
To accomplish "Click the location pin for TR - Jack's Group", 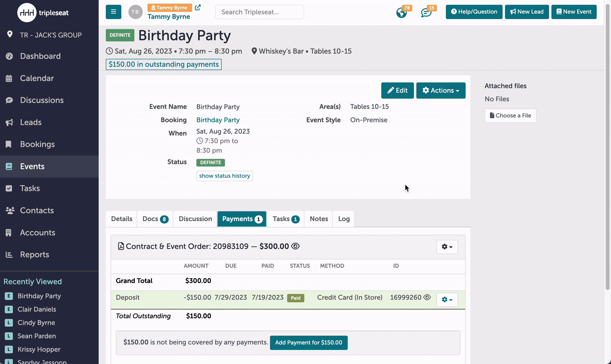I will coord(10,34).
